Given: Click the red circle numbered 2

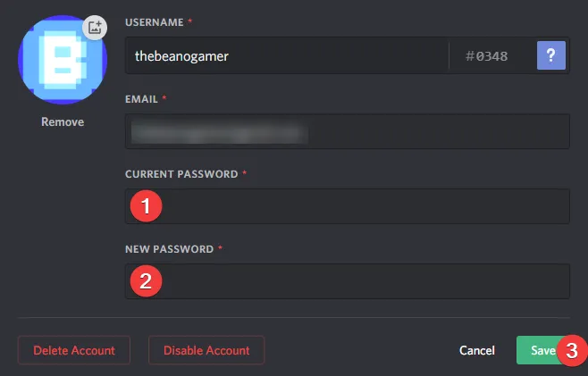Looking at the screenshot, I should click(146, 281).
